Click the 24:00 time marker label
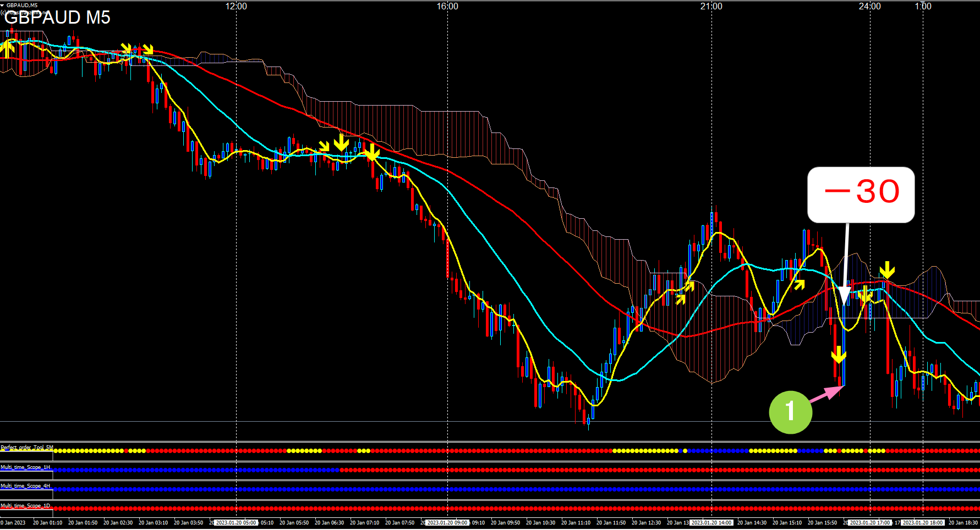This screenshot has width=980, height=530. pyautogui.click(x=870, y=6)
